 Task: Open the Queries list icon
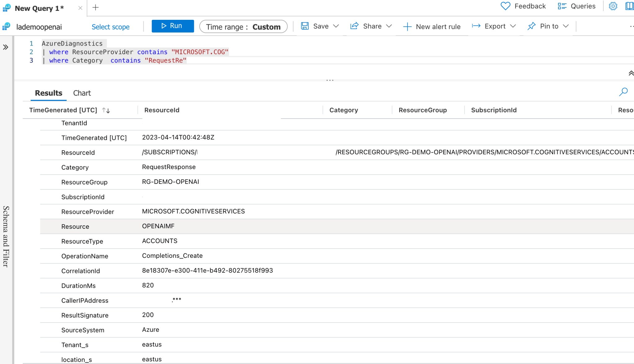point(562,6)
